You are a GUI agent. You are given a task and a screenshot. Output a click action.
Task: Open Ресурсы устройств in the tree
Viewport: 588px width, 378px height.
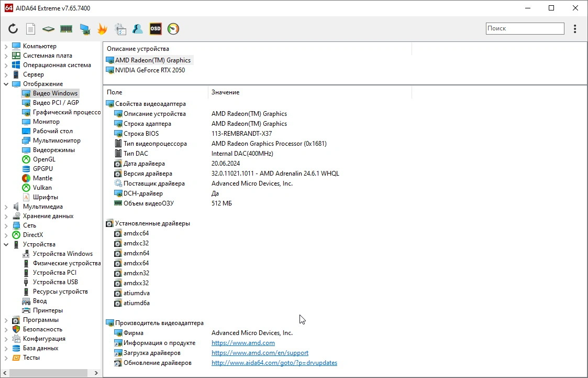(60, 291)
